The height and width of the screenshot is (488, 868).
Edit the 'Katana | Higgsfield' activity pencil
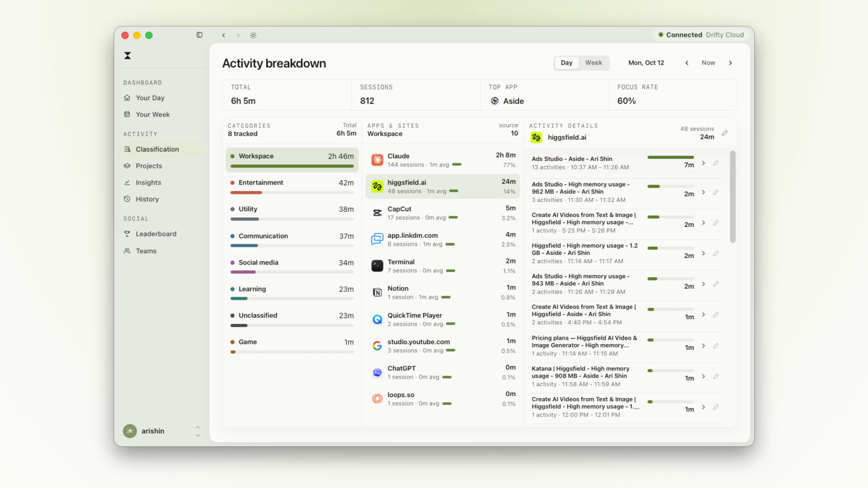(716, 376)
